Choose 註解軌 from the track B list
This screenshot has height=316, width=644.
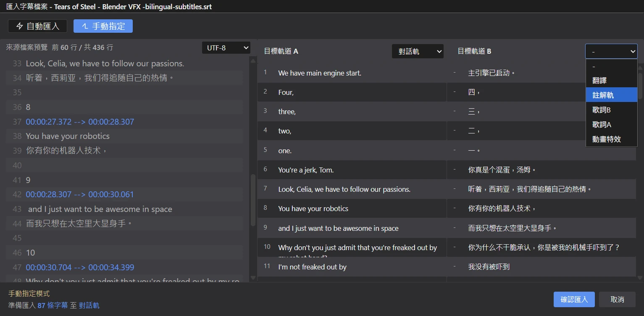pos(612,95)
